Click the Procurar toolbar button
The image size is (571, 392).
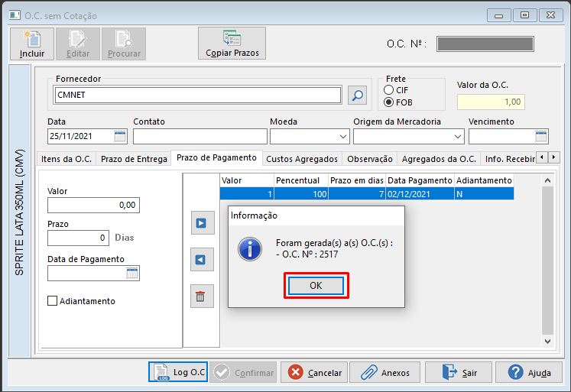click(124, 44)
